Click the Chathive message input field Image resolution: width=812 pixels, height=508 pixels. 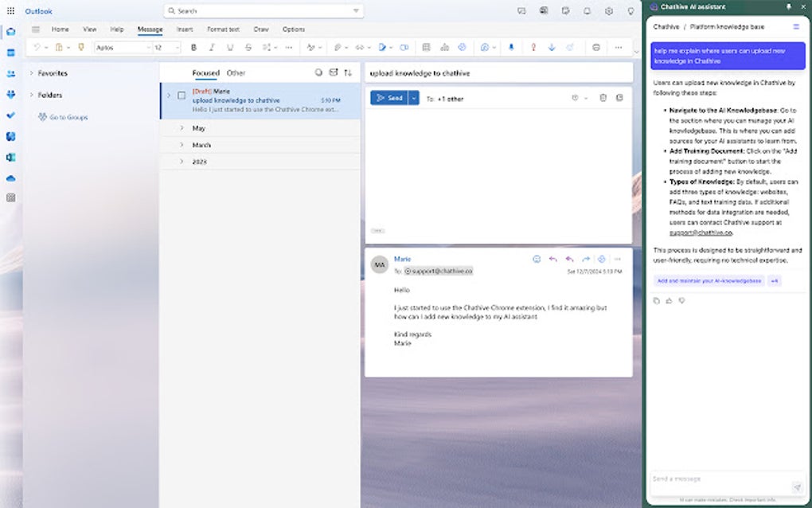coord(716,479)
